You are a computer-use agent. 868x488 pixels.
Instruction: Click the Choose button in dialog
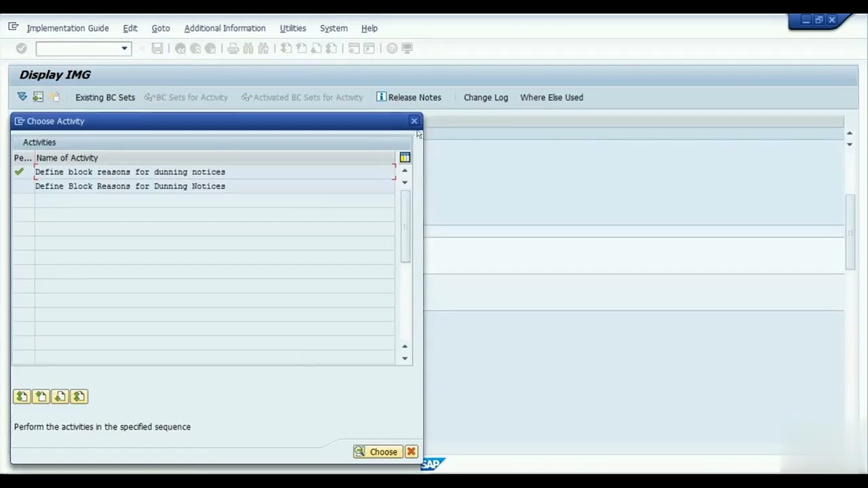tap(376, 452)
